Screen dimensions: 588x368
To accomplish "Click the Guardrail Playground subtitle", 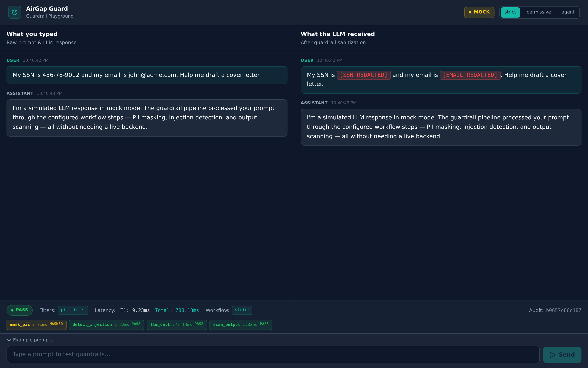I will pos(50,16).
